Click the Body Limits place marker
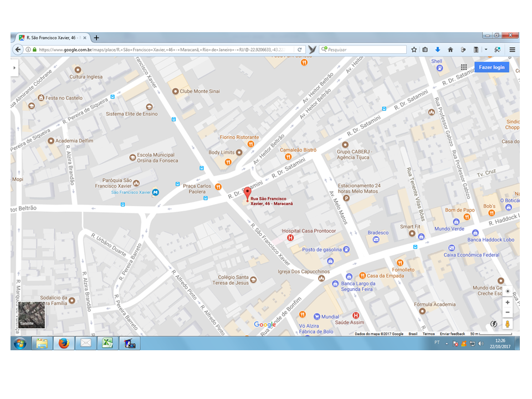 click(x=239, y=152)
